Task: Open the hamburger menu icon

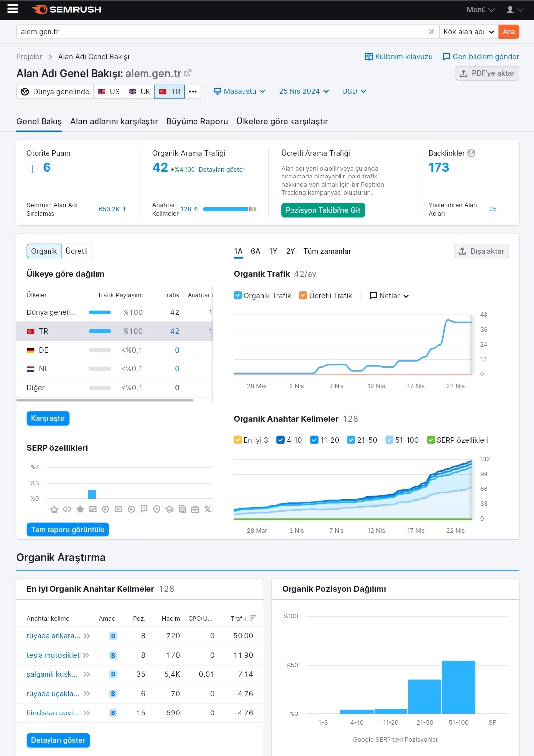Action: (12, 9)
